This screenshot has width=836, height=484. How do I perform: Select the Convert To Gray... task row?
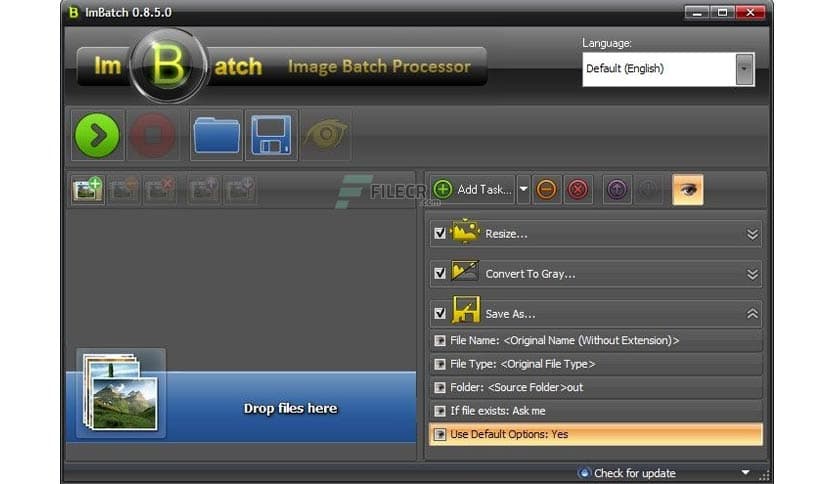point(596,273)
